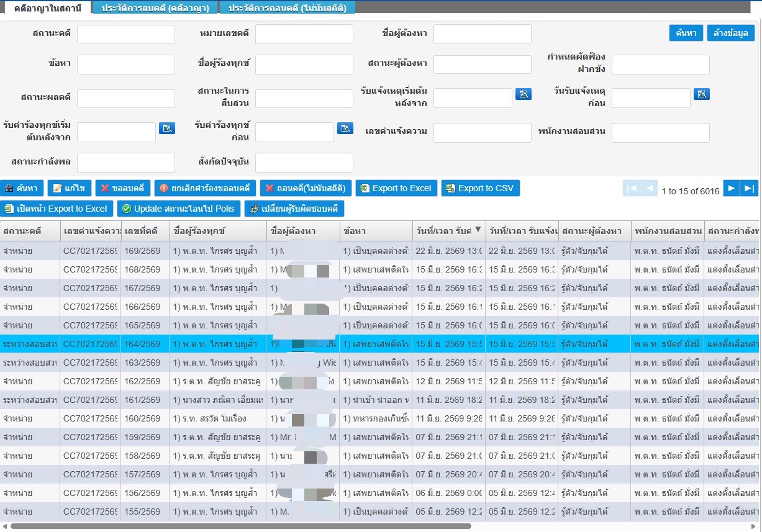Image resolution: width=762 pixels, height=532 pixels.
Task: Focus วันรับแจ้งเหตุก่อน date field
Action: (651, 98)
